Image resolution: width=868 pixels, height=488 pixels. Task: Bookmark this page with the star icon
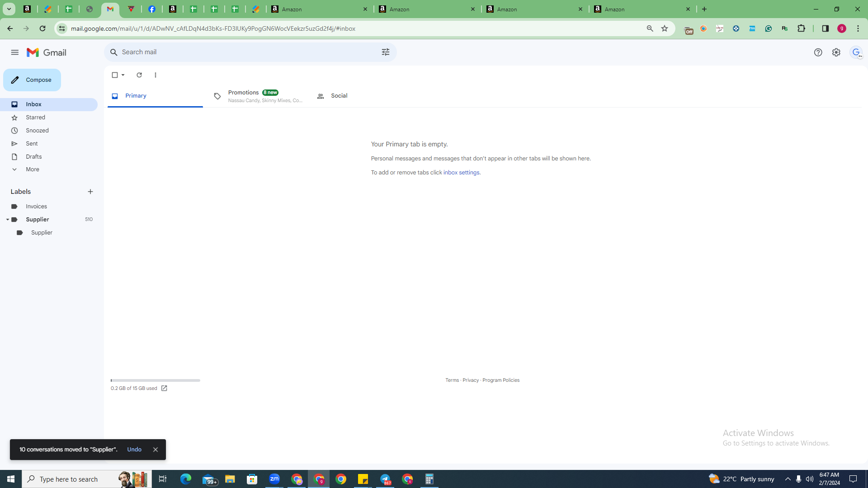click(665, 28)
